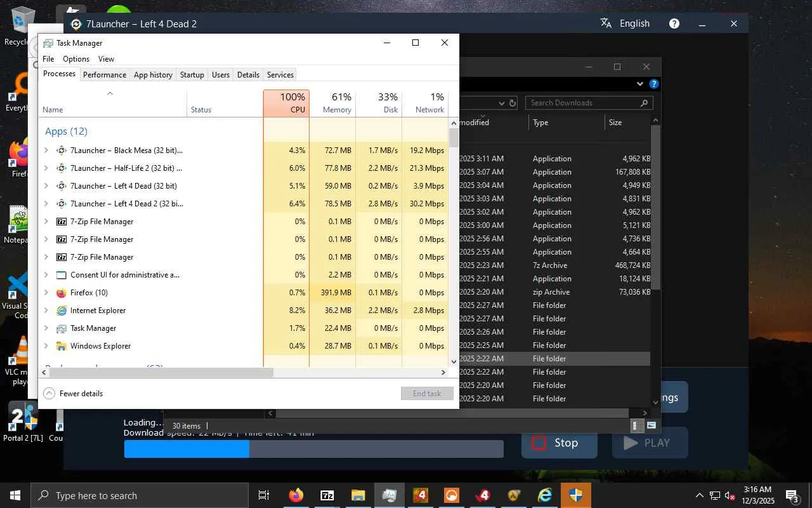This screenshot has height=508, width=812.
Task: Click the 7Launcher – Half-Life 2 process icon
Action: pos(62,168)
